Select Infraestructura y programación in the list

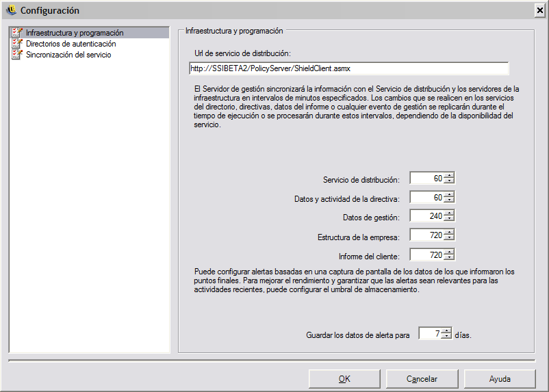pos(89,33)
